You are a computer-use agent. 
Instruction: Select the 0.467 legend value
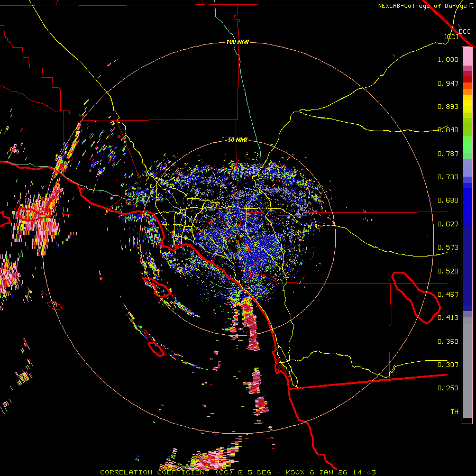point(448,295)
